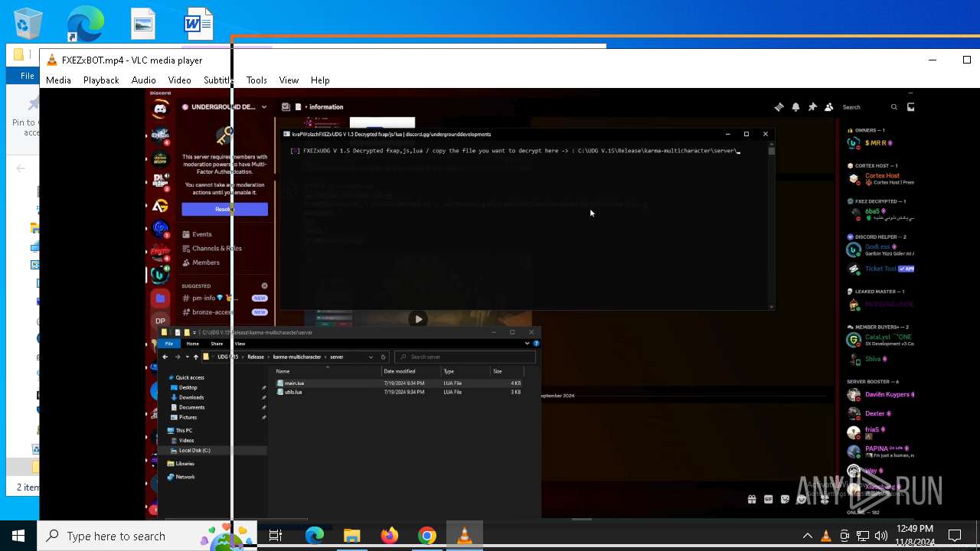
Task: Open Network in Explorer navigation pane
Action: (185, 477)
